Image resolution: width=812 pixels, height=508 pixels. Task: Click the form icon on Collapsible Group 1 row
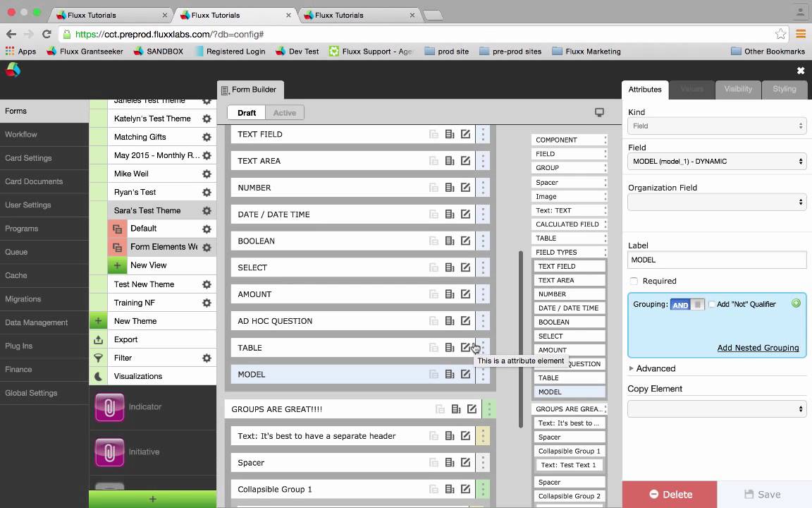coord(450,489)
